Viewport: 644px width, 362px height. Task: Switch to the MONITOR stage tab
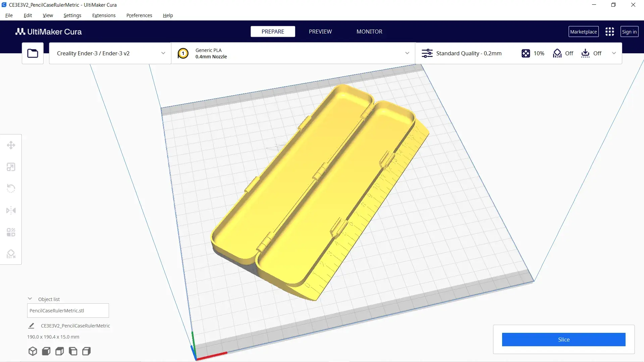point(369,32)
